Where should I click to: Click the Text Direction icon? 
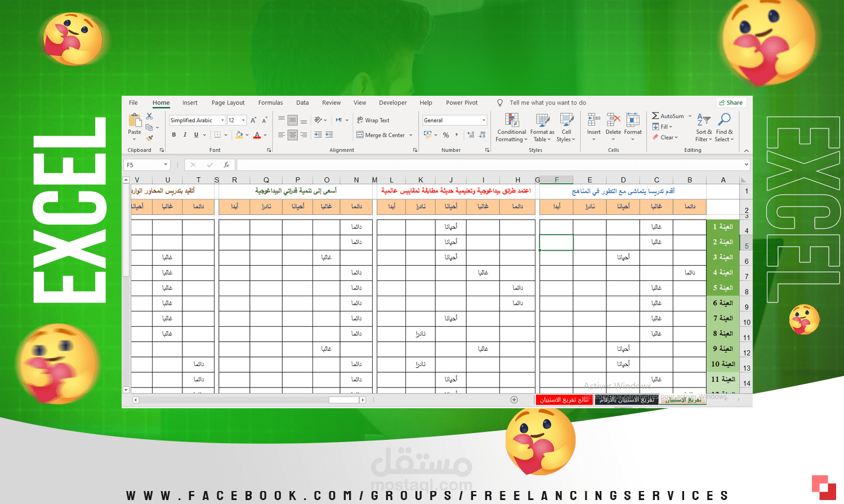pyautogui.click(x=339, y=120)
